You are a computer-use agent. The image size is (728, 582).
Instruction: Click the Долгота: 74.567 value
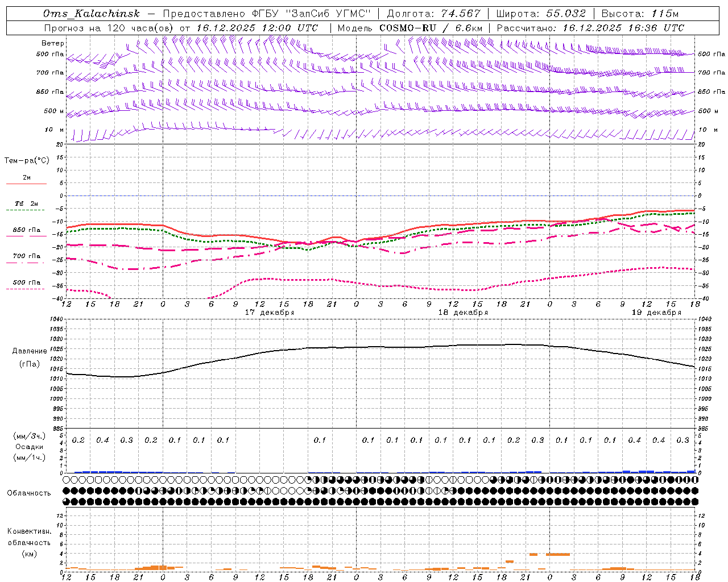433,14
